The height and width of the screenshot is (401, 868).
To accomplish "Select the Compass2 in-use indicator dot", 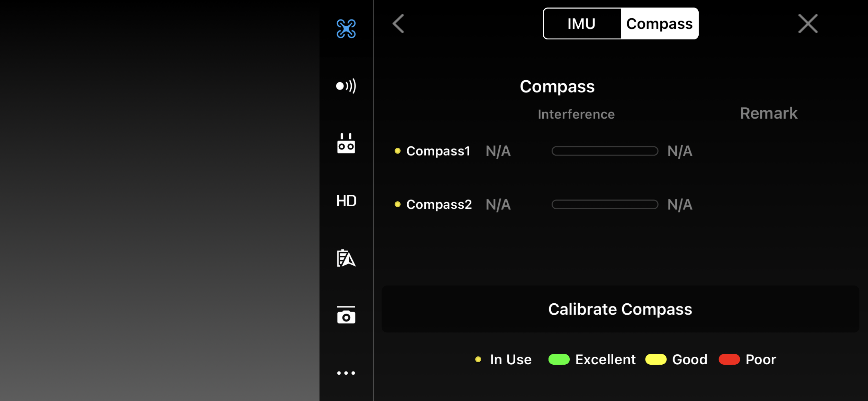I will pos(397,204).
